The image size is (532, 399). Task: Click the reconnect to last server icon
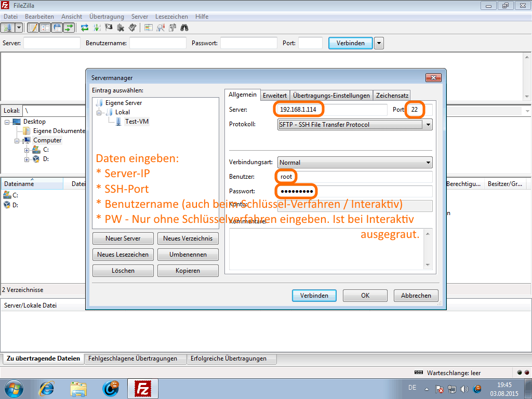coord(132,28)
